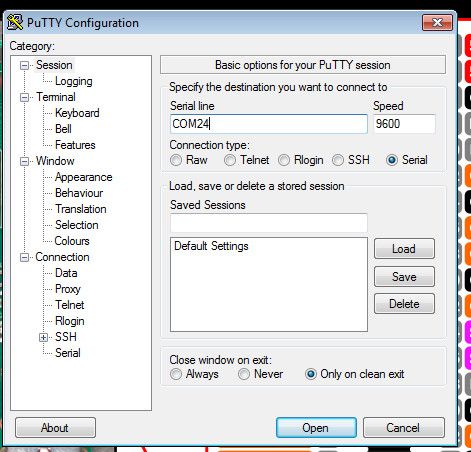The image size is (471, 452).
Task: Open the Appearance category
Action: pyautogui.click(x=83, y=177)
